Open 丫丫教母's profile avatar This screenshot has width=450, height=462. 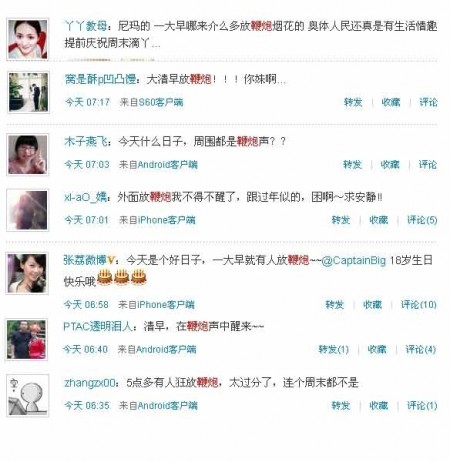(28, 39)
